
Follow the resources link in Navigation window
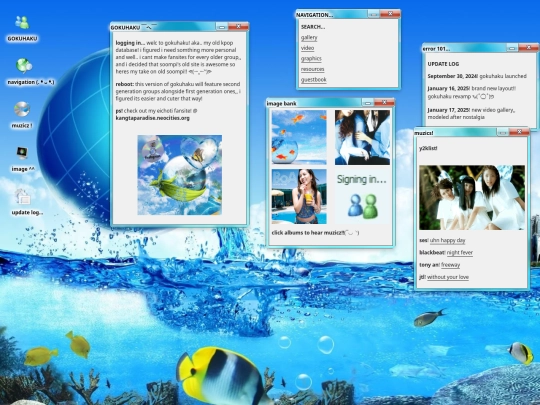[312, 69]
